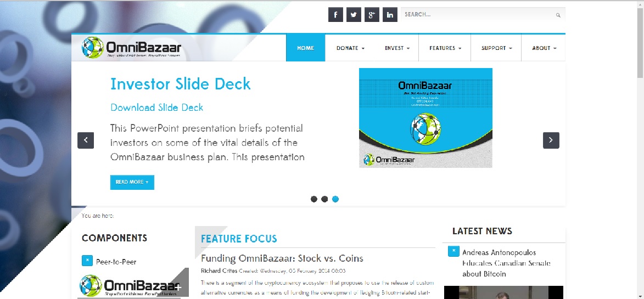Select the third active slider dot
Image resolution: width=644 pixels, height=299 pixels.
(335, 199)
